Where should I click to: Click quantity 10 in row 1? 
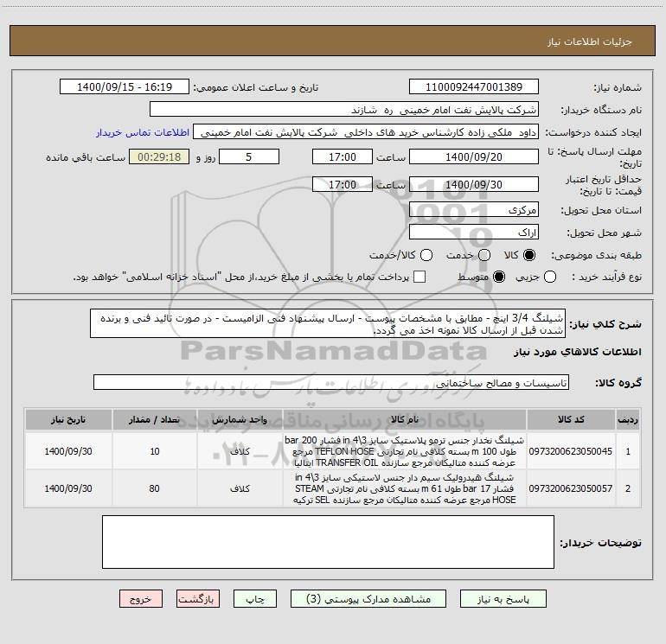(x=155, y=451)
